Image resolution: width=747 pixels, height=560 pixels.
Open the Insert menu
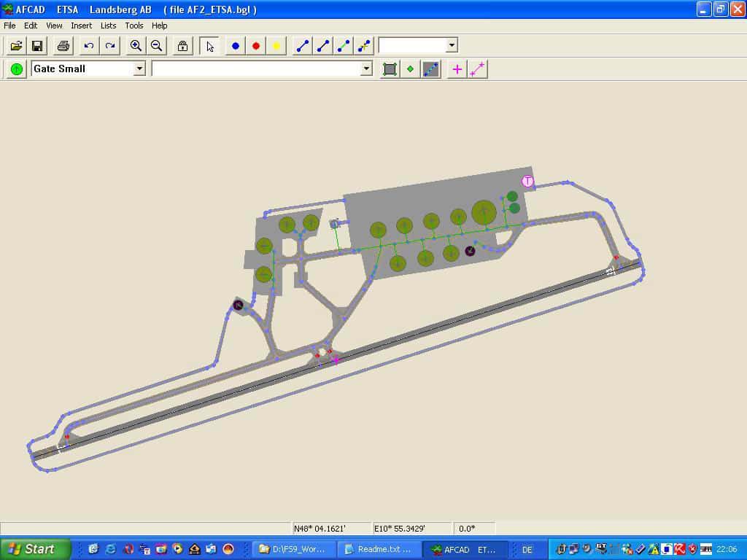pos(81,26)
